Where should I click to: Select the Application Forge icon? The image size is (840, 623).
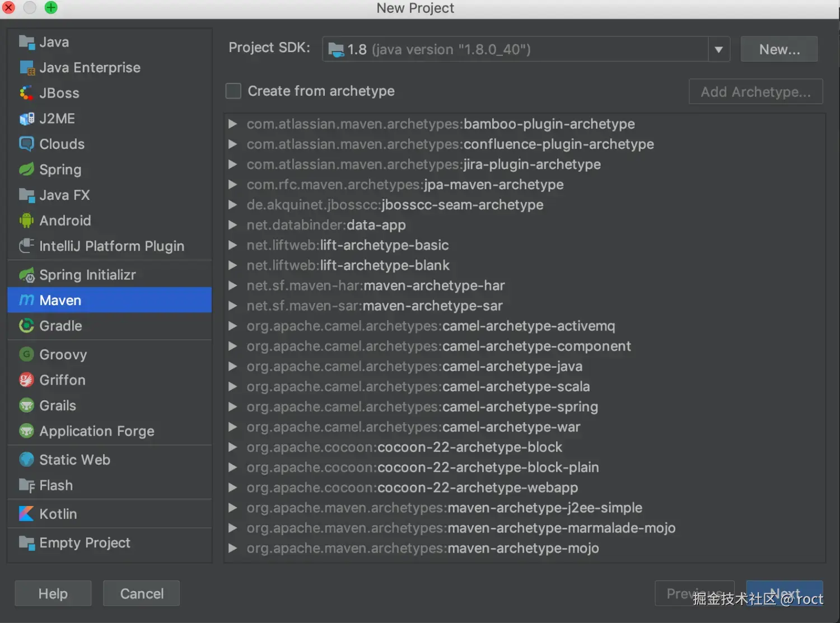pos(26,431)
